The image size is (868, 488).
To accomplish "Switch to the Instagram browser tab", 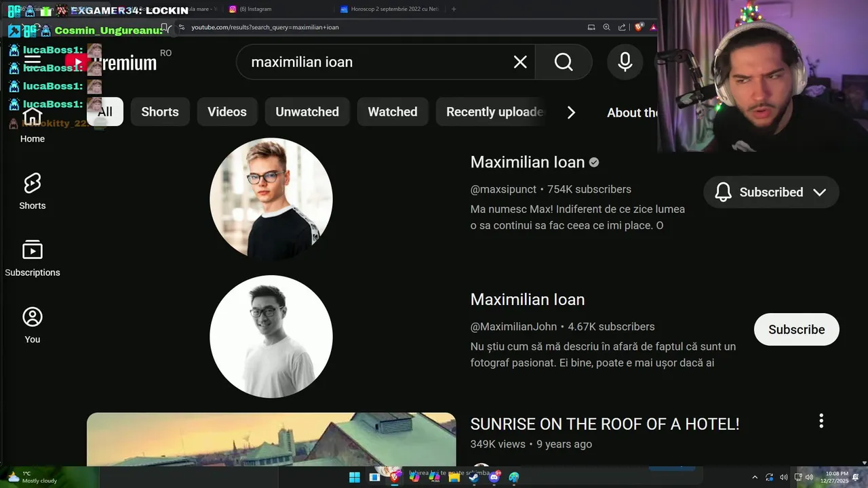I will 278,9.
